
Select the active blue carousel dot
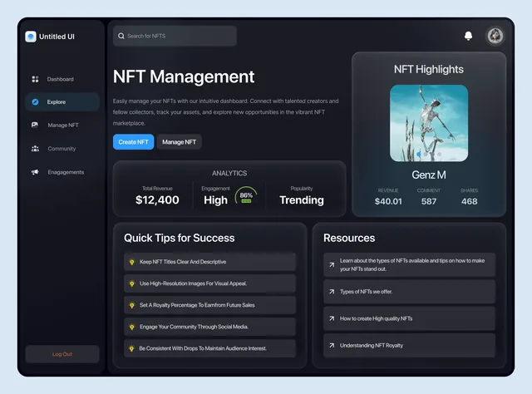pos(419,155)
